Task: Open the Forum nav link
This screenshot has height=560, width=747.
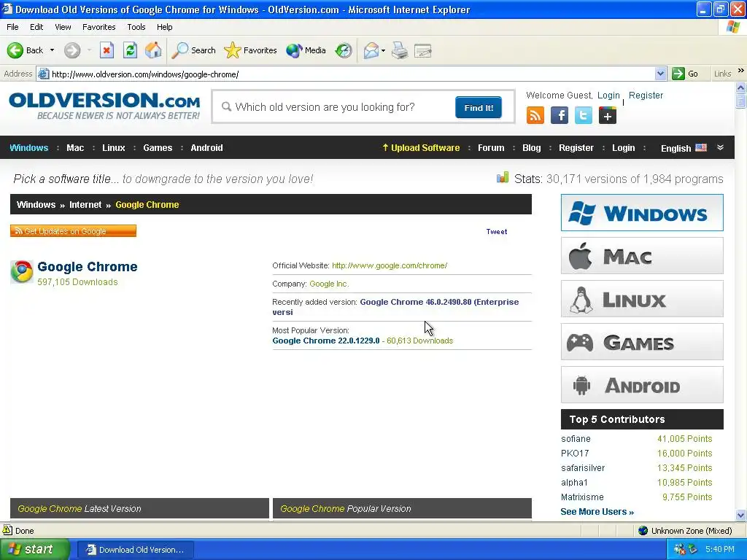Action: click(x=491, y=147)
